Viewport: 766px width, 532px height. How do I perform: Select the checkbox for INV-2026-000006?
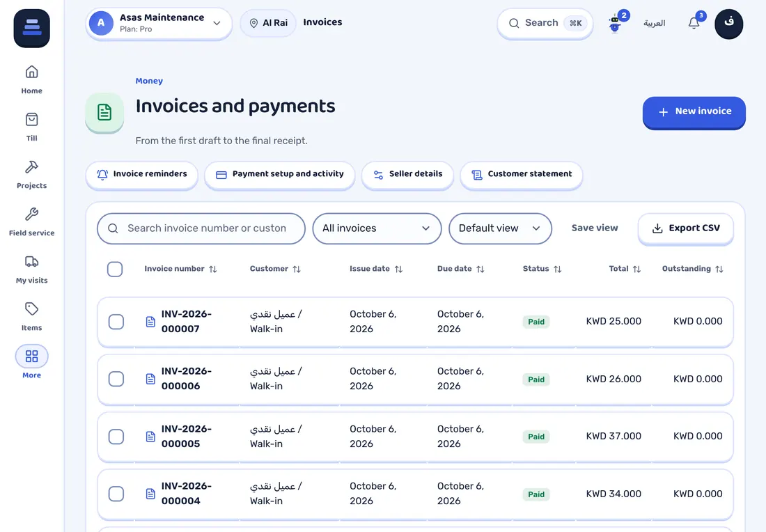point(116,379)
